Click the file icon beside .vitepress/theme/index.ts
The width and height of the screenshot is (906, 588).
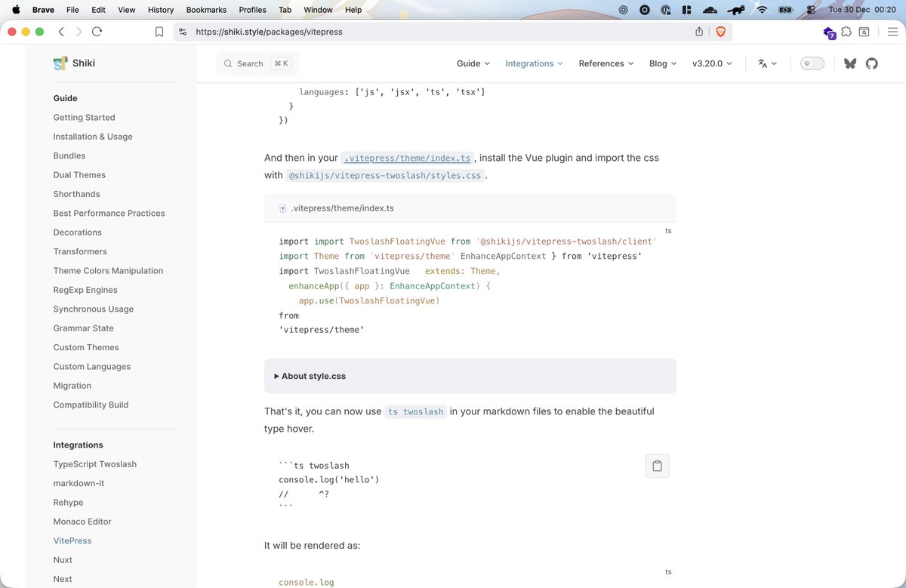(x=282, y=208)
